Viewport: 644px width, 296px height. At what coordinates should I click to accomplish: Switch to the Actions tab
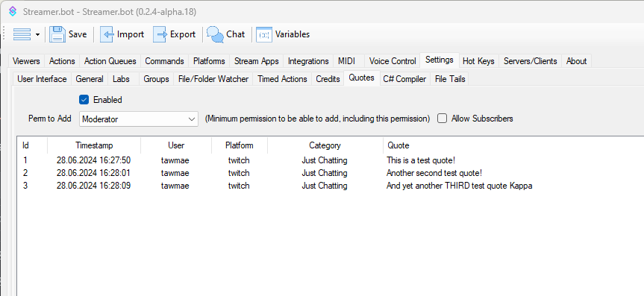(62, 61)
